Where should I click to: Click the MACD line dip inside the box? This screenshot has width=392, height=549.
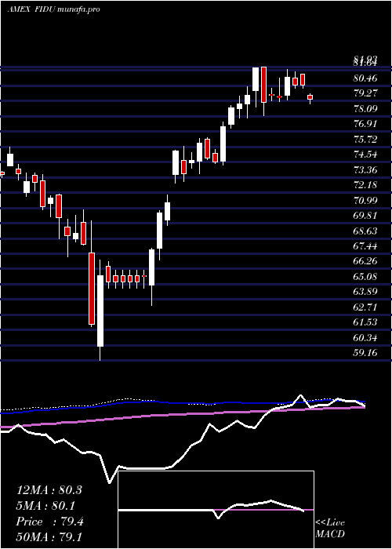218,517
